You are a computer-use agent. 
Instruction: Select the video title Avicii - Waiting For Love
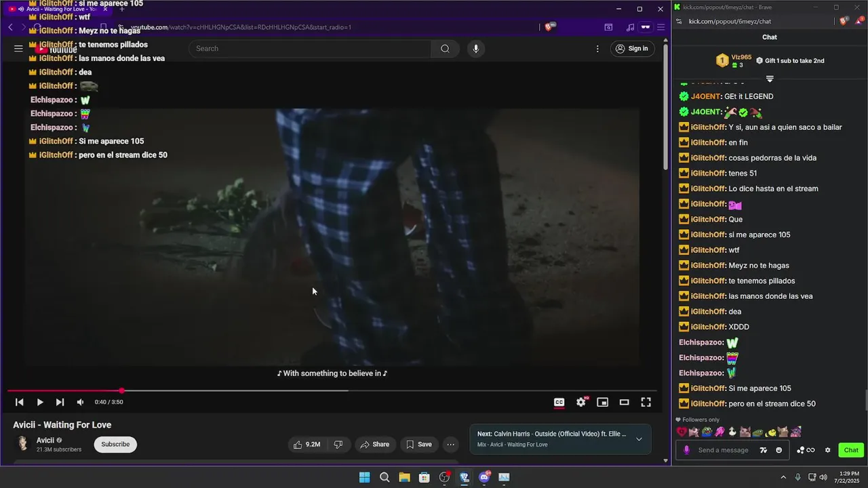pos(62,425)
